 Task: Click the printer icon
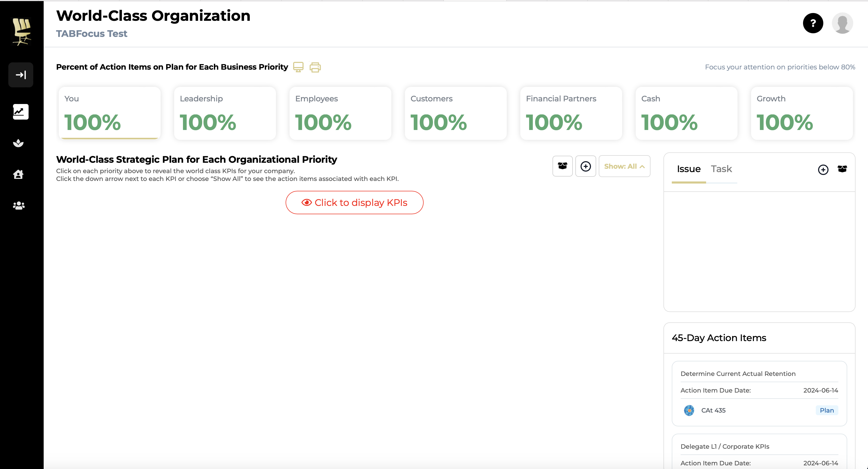coord(315,67)
